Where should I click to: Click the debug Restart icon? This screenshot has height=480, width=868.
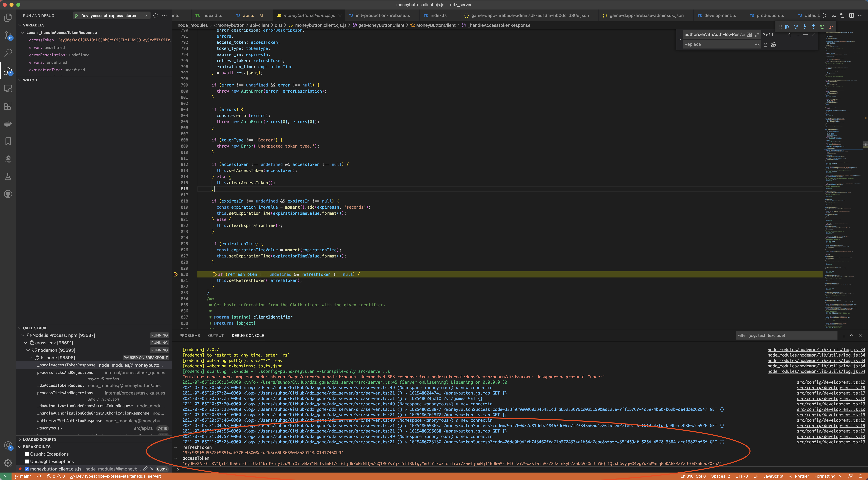[x=822, y=27]
